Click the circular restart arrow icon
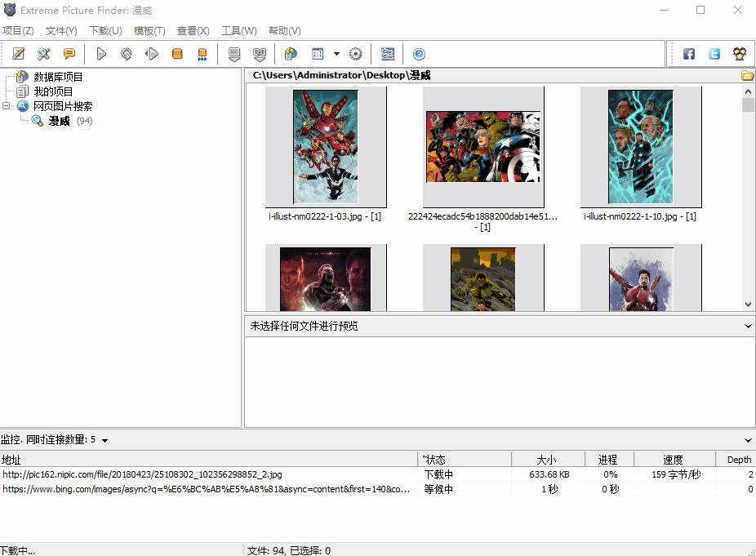Viewport: 756px width, 556px height. 127,54
